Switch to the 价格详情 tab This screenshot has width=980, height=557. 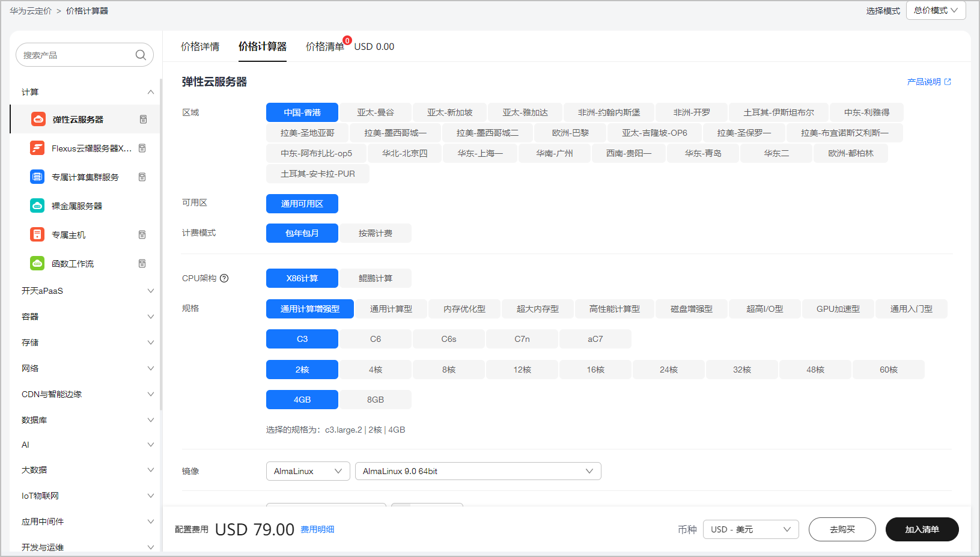click(200, 47)
